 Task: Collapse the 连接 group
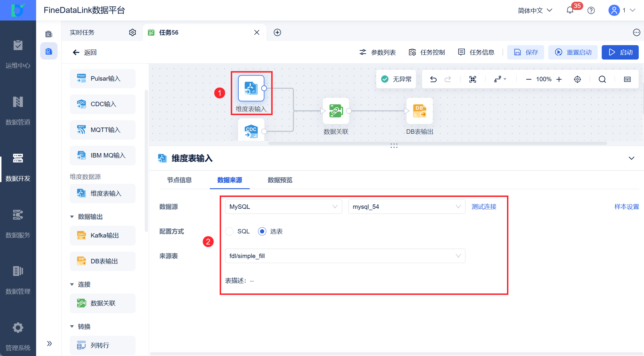click(72, 285)
